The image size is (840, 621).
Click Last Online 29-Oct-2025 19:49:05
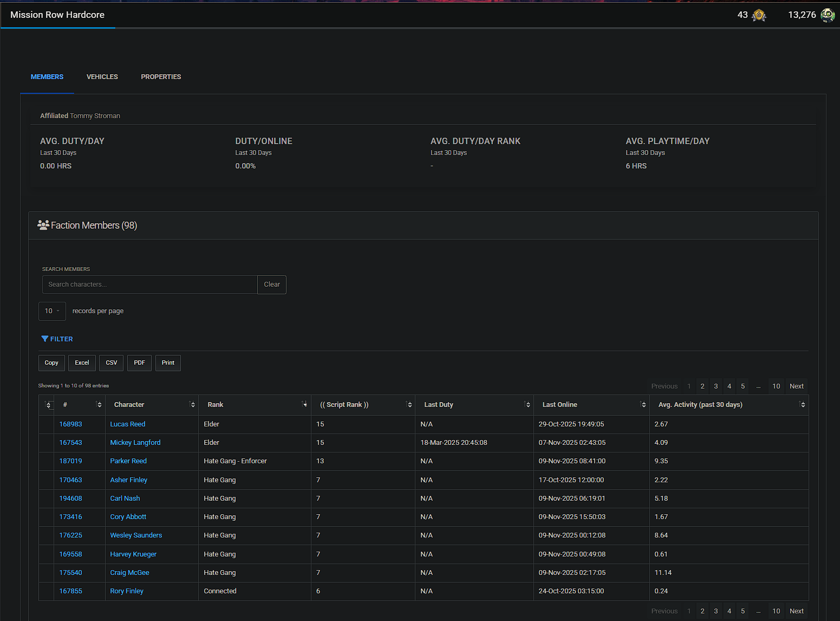571,424
